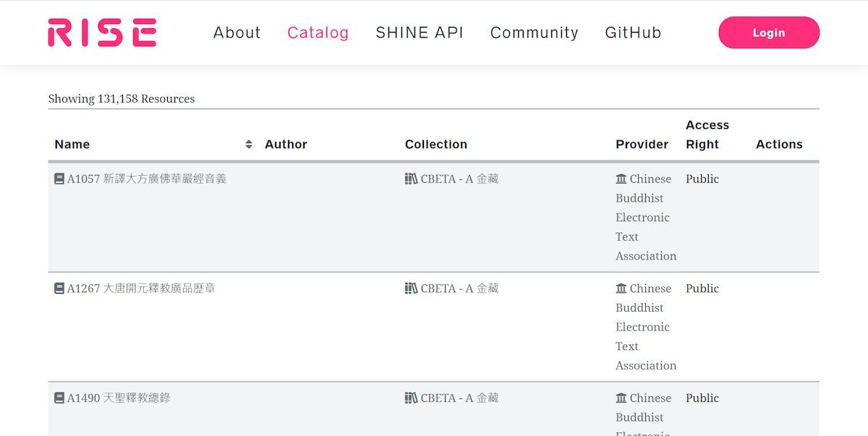Click the RISE logo
The image size is (868, 436).
[x=102, y=33]
